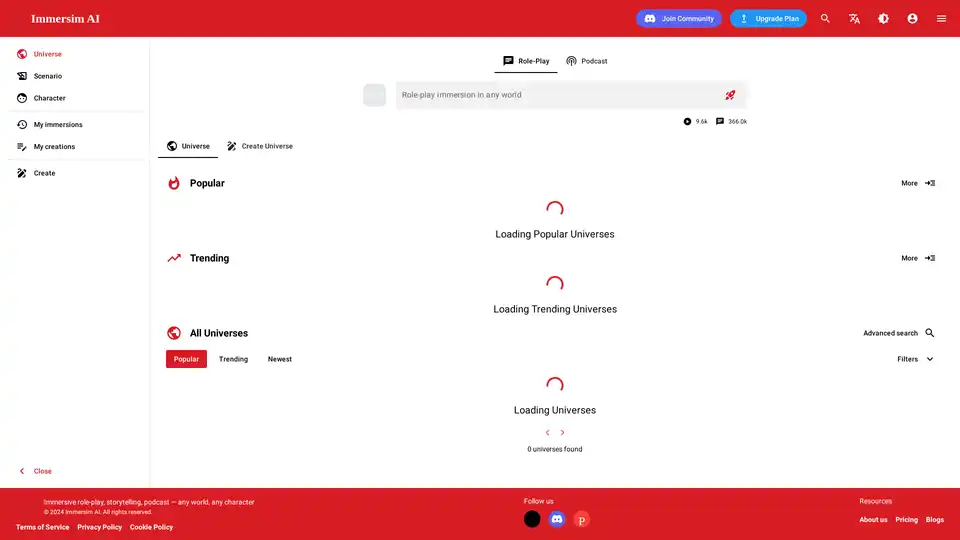Click the Join Community button
Screen dimensions: 960x540
point(679,18)
